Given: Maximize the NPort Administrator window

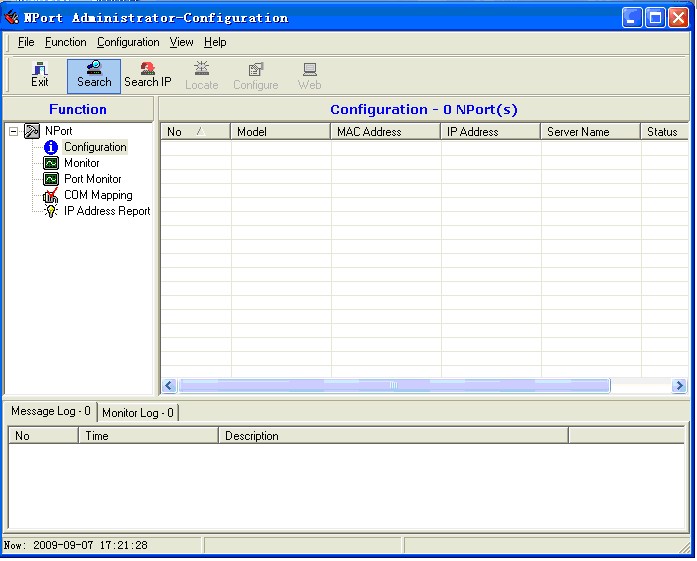Looking at the screenshot, I should [655, 18].
